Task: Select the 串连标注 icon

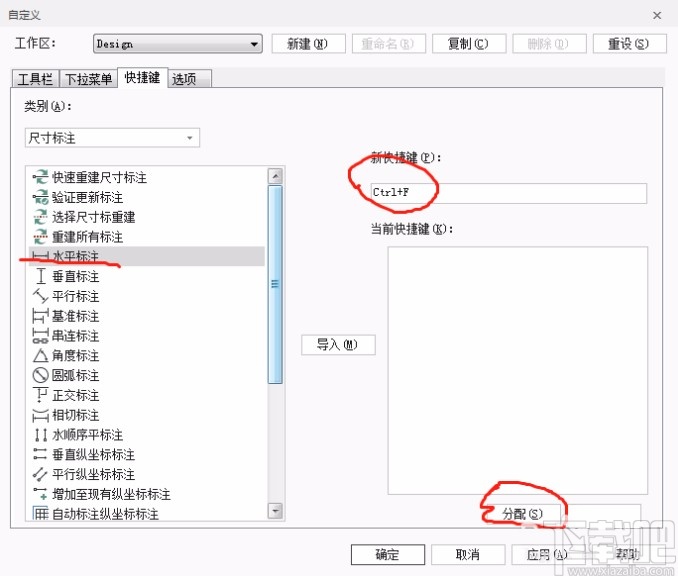Action: point(40,336)
